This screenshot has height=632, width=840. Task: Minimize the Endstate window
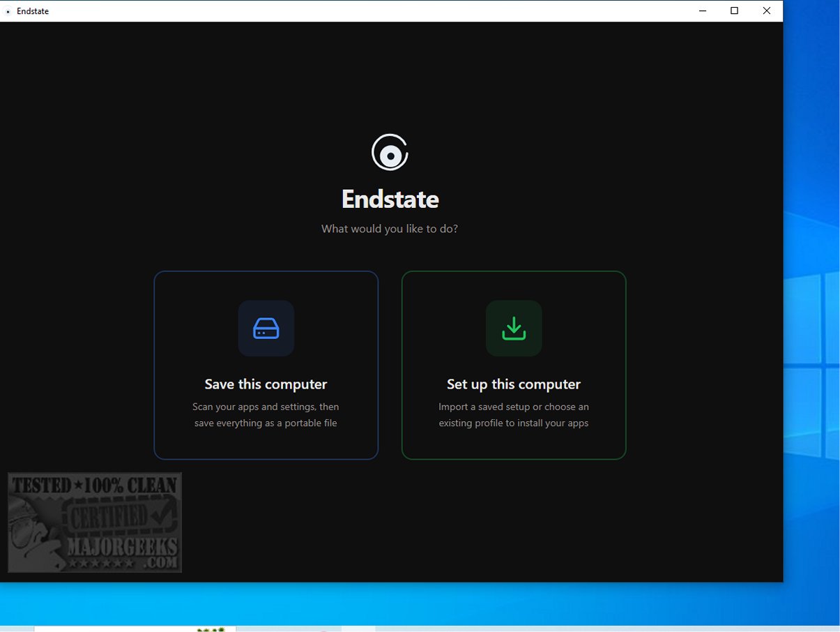click(x=702, y=11)
